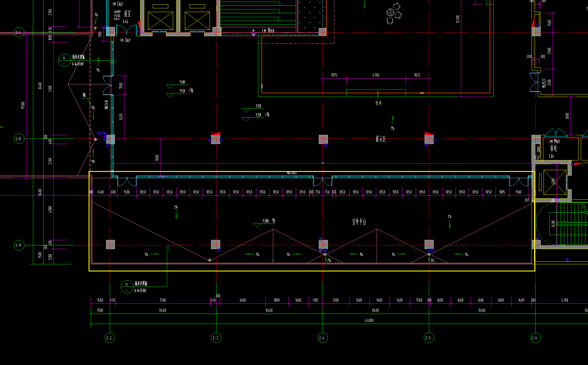The height and width of the screenshot is (365, 588).
Task: Select the 12300 vertical dimension text
Action: (x=458, y=19)
